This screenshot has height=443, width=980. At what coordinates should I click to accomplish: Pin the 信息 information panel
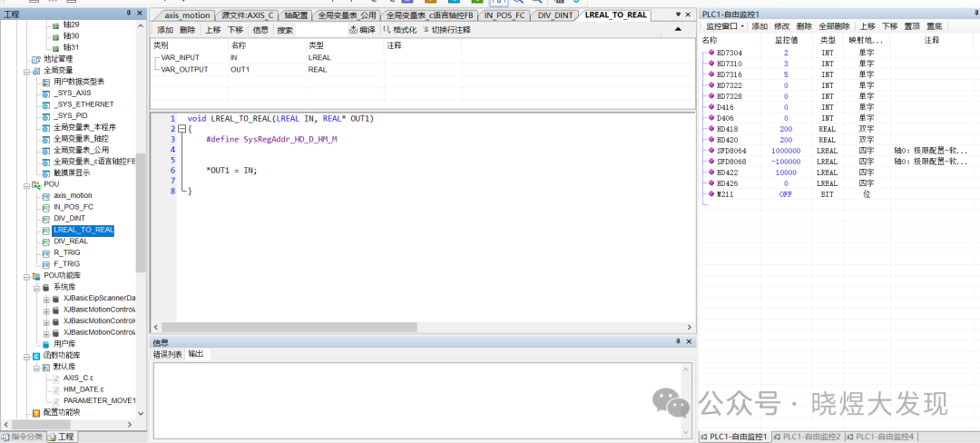tap(678, 341)
